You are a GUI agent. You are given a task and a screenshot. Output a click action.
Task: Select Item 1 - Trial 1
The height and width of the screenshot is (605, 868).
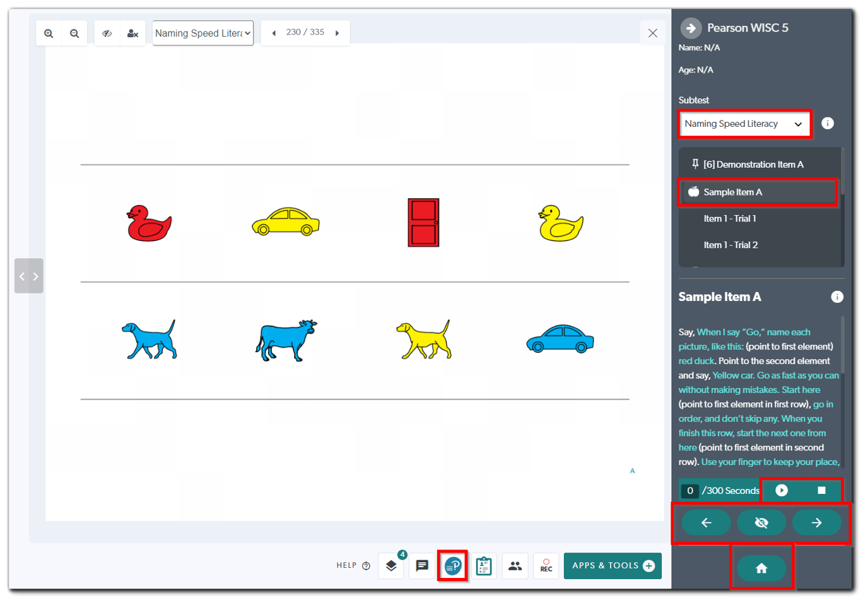[730, 218]
